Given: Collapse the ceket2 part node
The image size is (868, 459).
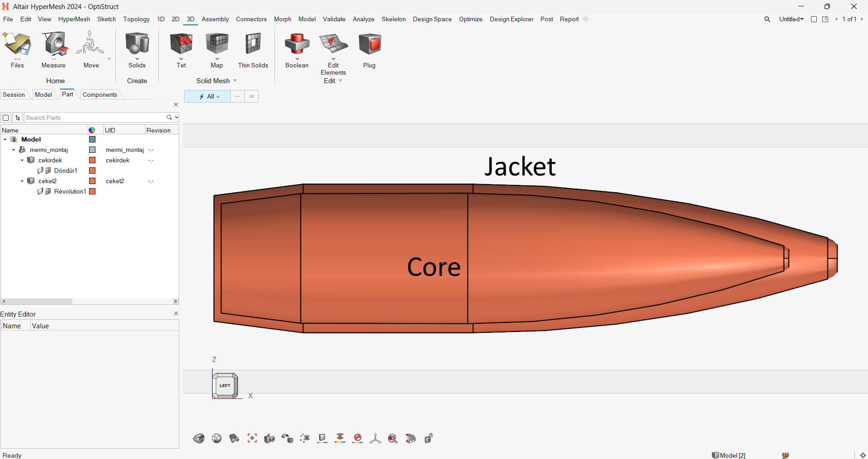Looking at the screenshot, I should coord(22,181).
